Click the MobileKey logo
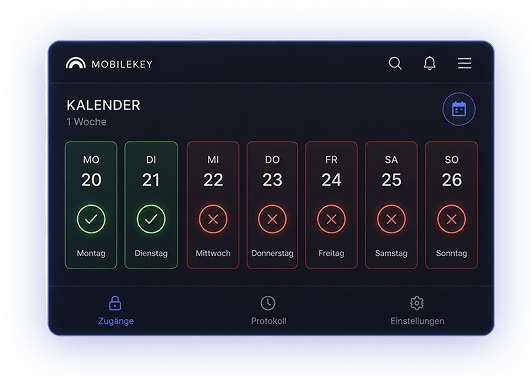 (x=109, y=63)
